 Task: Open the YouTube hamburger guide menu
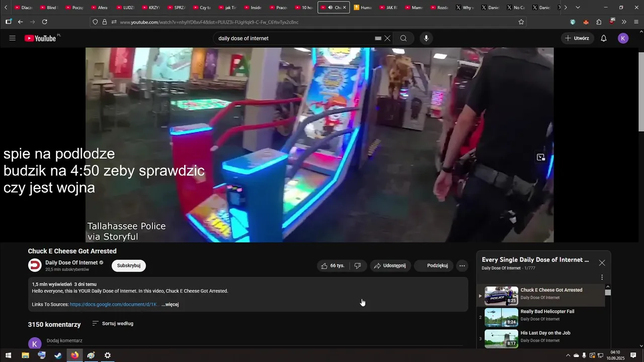pos(13,38)
